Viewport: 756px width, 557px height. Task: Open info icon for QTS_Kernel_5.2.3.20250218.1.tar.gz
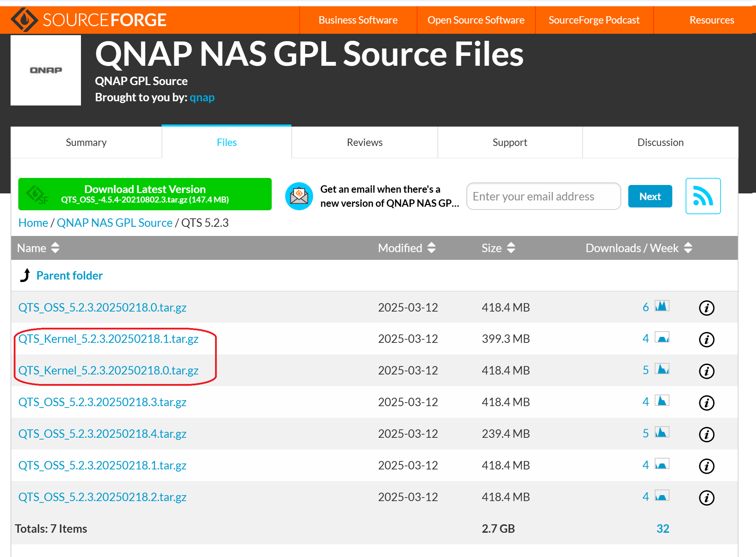click(706, 339)
